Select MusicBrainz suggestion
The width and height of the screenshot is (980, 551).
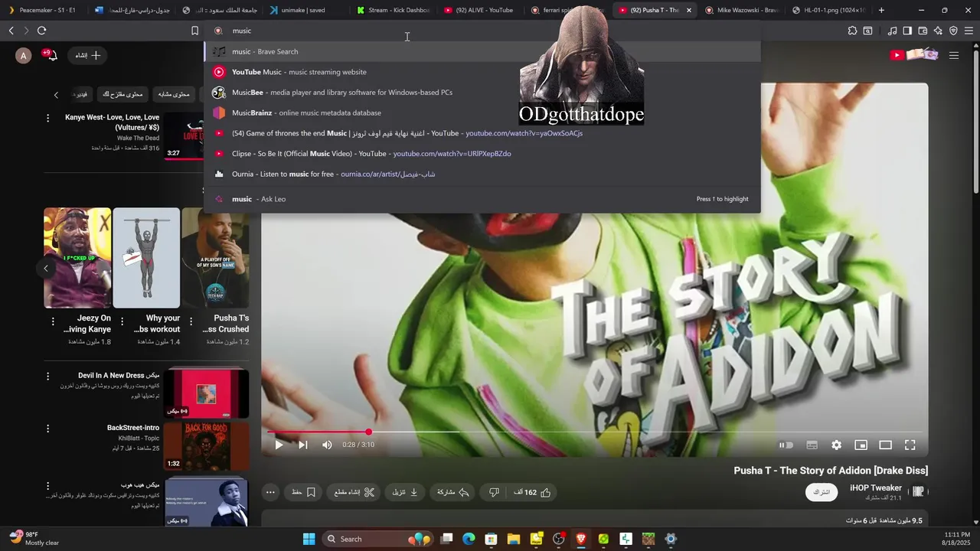coord(482,112)
